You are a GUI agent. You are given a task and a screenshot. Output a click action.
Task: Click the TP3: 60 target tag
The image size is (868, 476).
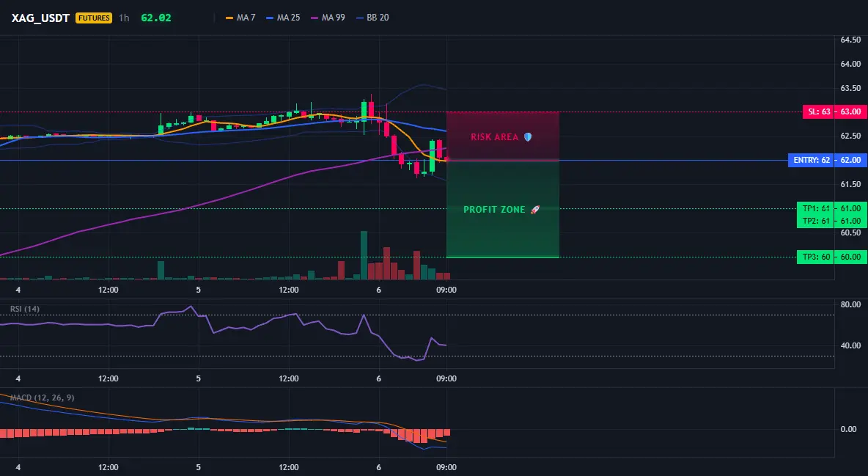[816, 257]
